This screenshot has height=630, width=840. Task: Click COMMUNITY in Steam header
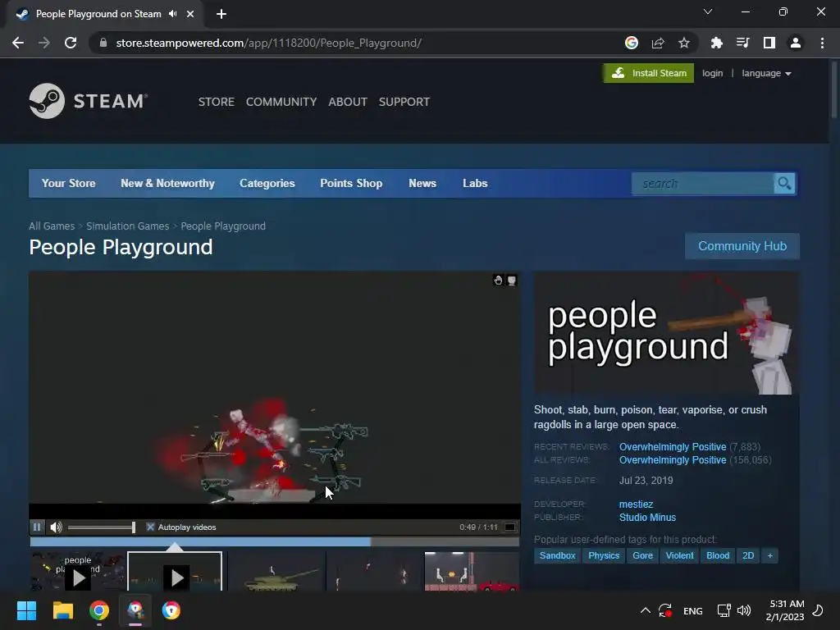[x=281, y=102]
